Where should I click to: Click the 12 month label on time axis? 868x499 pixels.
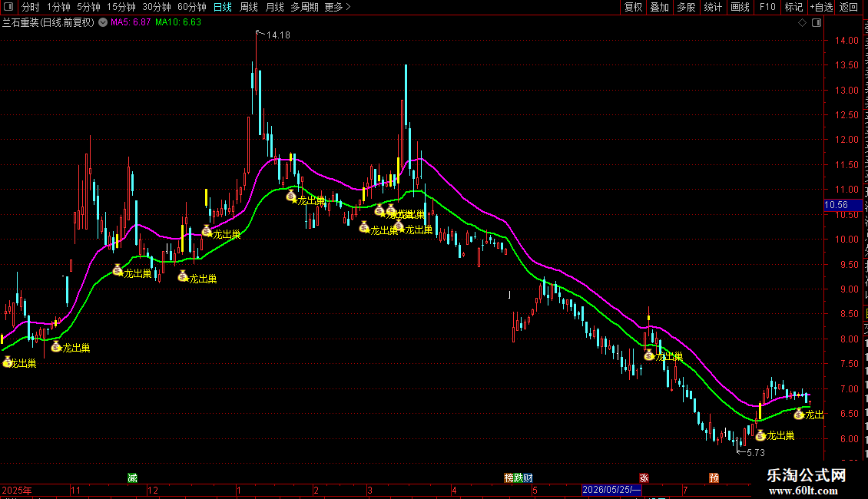point(153,491)
